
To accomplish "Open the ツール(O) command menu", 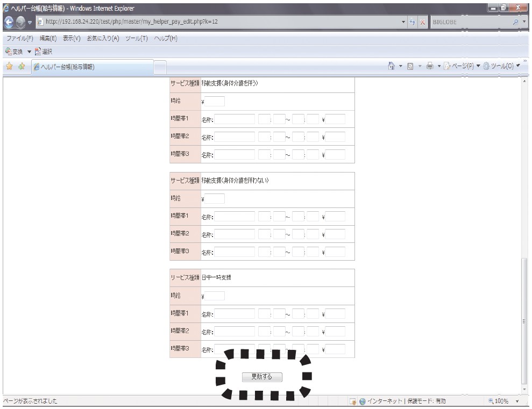I will pos(501,66).
